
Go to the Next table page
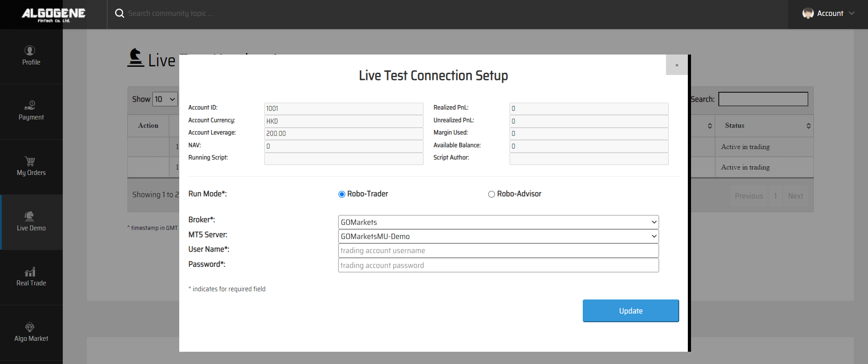(x=796, y=196)
